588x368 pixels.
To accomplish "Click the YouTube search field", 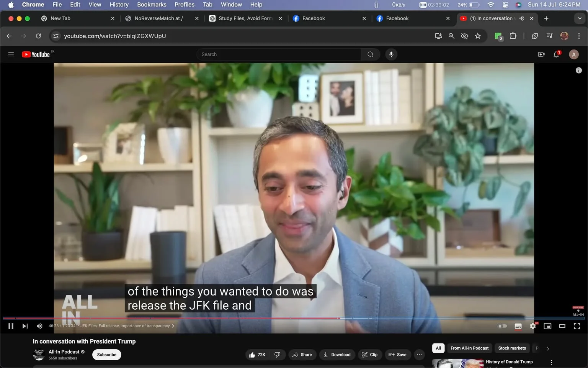I will pyautogui.click(x=279, y=54).
